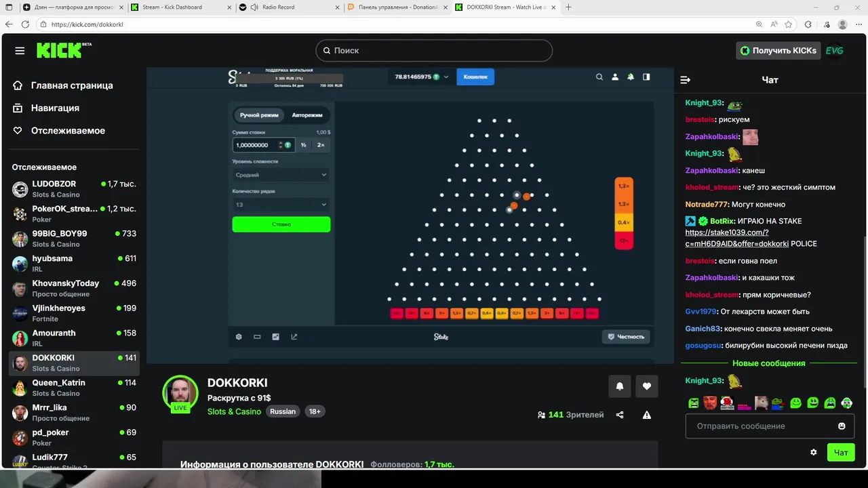This screenshot has width=868, height=488.
Task: Click the Stake profile icon in stream
Action: click(615, 77)
